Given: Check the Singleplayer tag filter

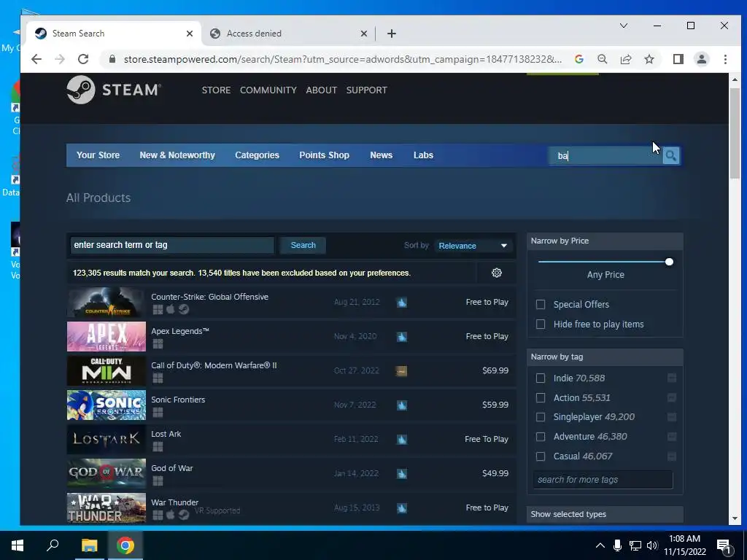Looking at the screenshot, I should [x=541, y=417].
